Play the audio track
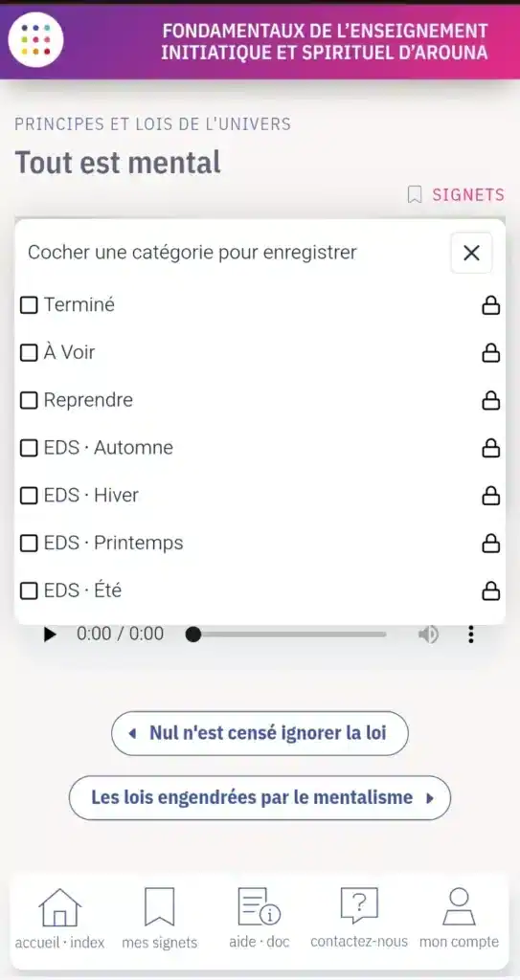The height and width of the screenshot is (980, 520). click(50, 635)
